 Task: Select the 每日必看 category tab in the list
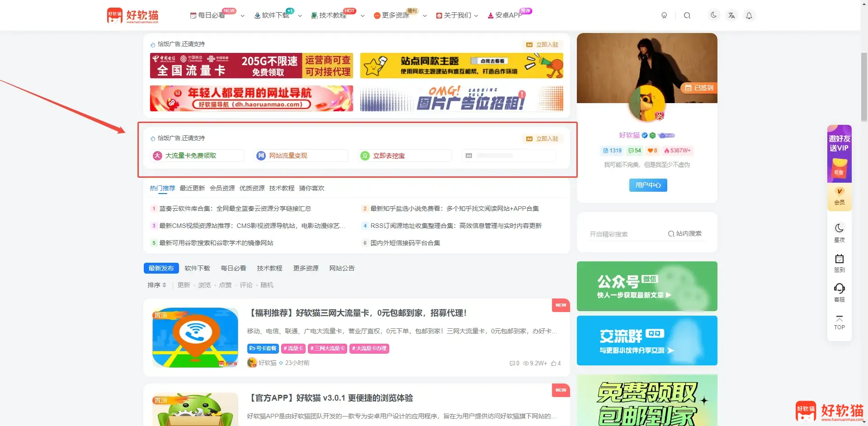click(233, 268)
